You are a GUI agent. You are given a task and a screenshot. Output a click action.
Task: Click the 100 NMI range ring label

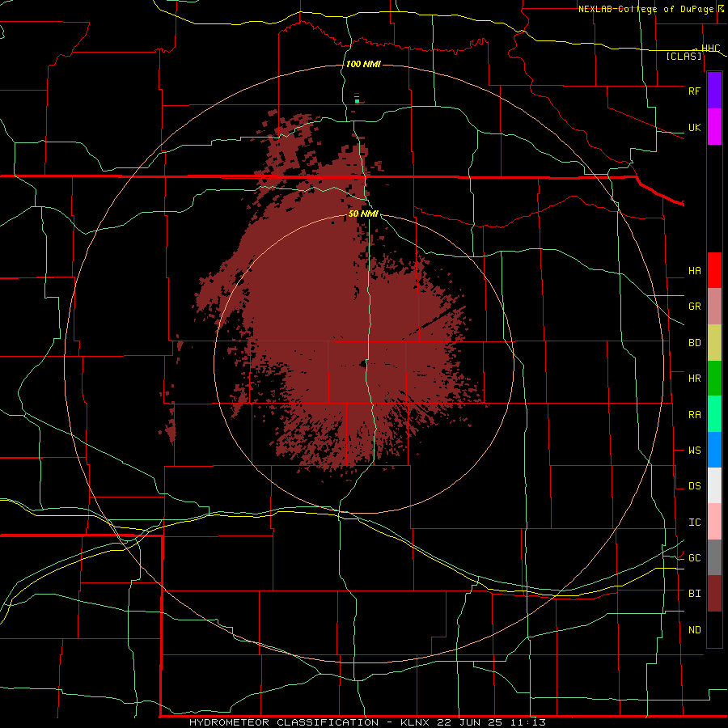pos(363,64)
